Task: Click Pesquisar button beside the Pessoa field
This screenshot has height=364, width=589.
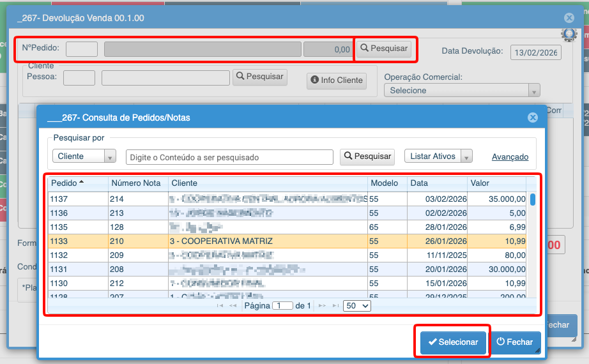Action: click(259, 77)
